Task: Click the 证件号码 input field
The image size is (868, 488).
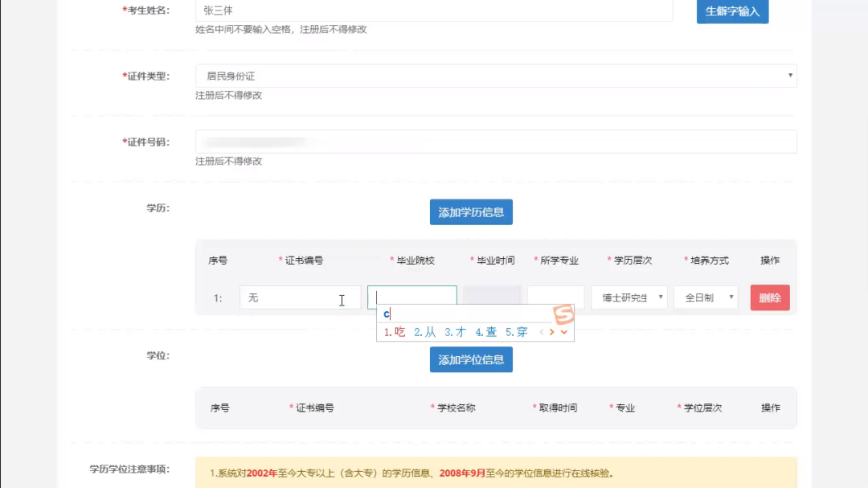Action: pyautogui.click(x=495, y=141)
